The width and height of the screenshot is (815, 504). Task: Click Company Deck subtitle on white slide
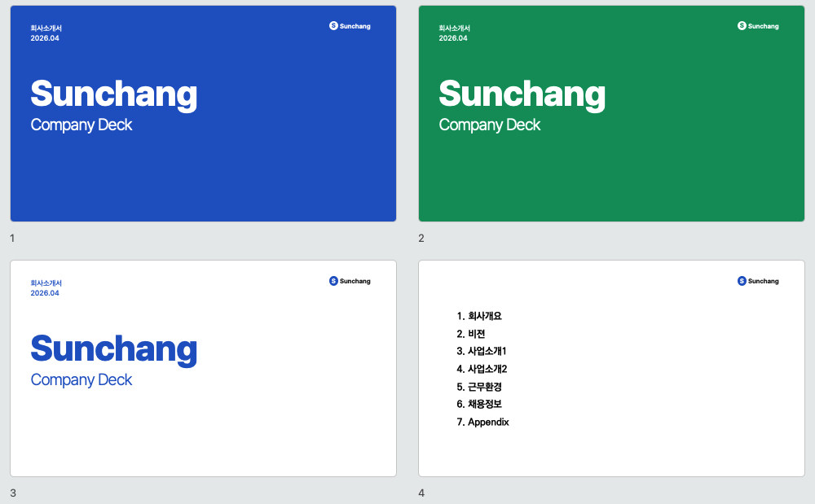pos(81,380)
